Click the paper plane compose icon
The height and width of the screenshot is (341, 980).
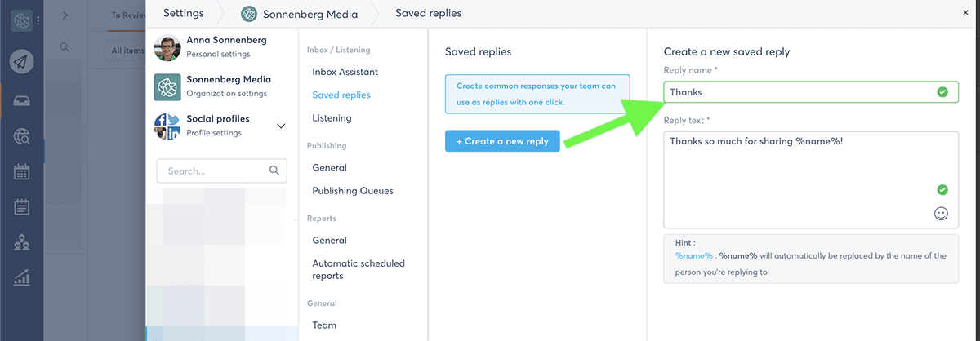tap(22, 62)
